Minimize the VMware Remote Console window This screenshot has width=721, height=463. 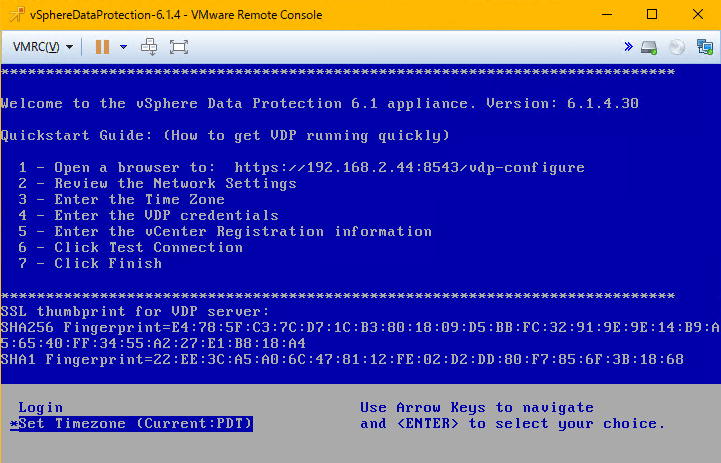607,15
